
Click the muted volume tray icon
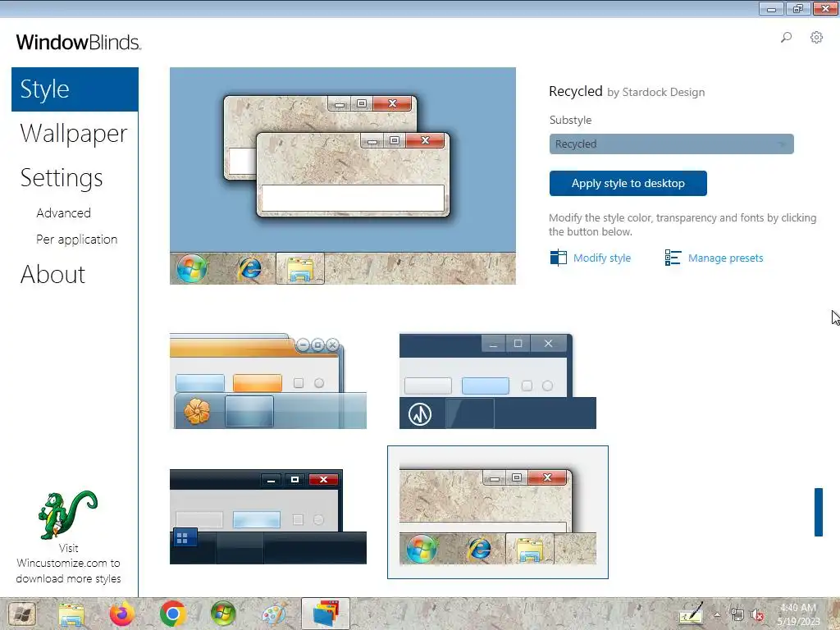click(757, 614)
